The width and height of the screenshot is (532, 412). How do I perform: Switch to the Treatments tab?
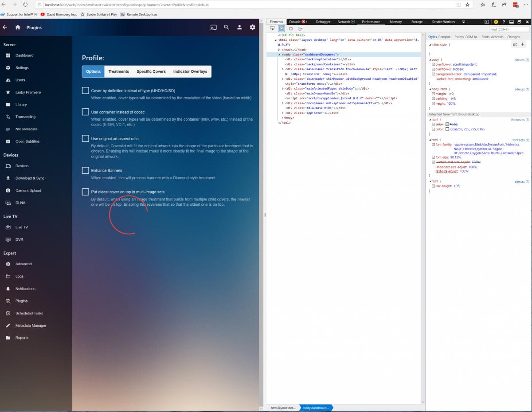[x=118, y=71]
